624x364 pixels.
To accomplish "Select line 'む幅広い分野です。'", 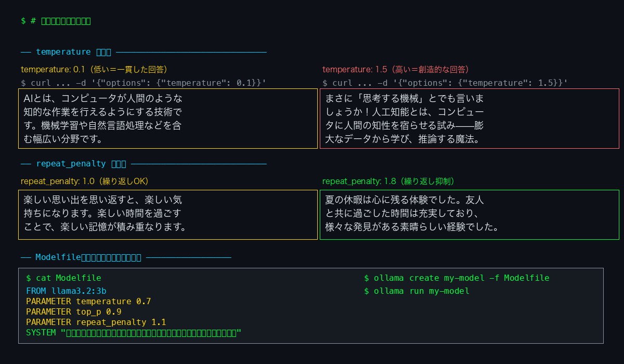I will click(63, 139).
